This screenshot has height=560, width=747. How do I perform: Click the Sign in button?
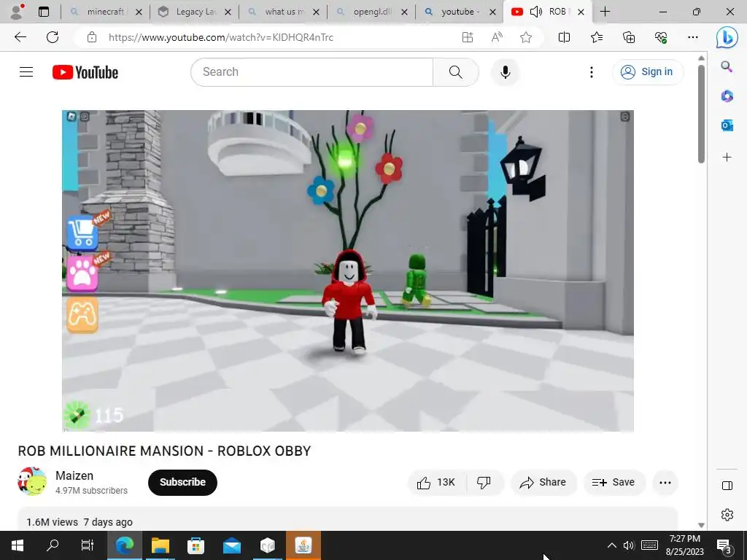[x=648, y=72]
